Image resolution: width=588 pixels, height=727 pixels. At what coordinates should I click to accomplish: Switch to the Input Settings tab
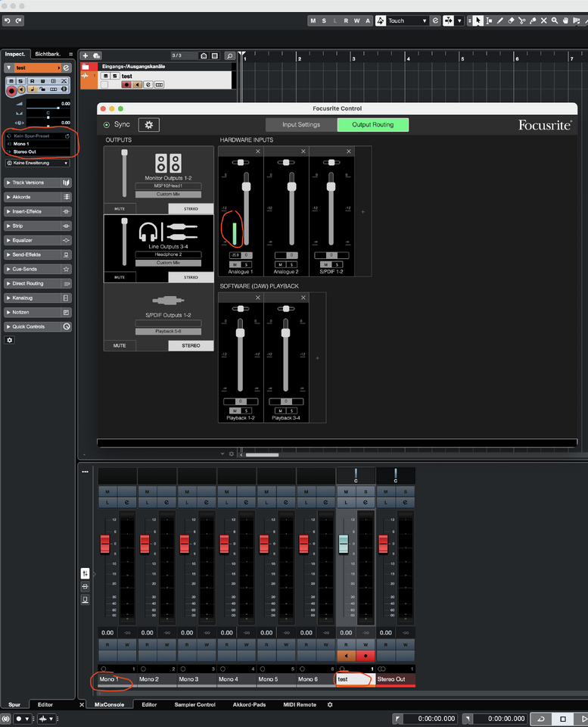tap(301, 125)
